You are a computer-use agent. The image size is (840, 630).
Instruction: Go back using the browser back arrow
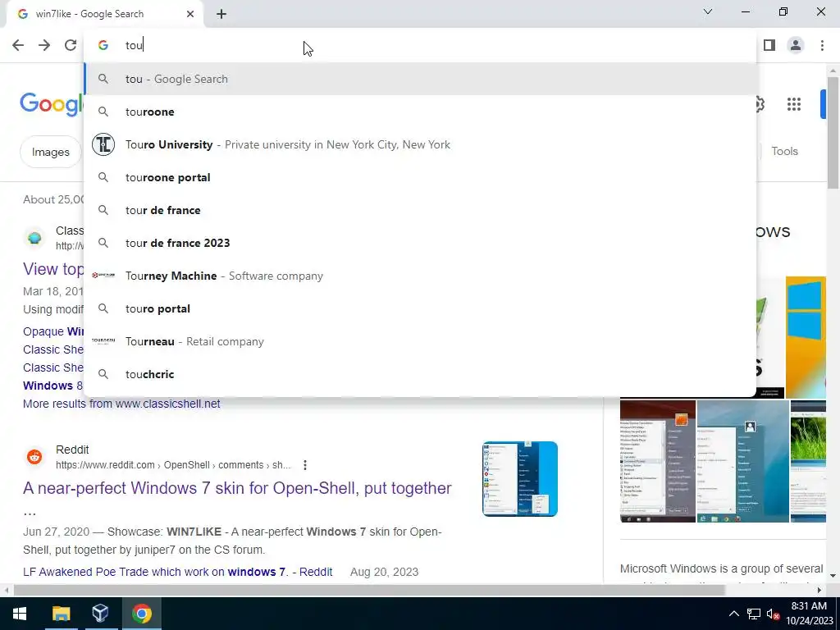pyautogui.click(x=18, y=45)
